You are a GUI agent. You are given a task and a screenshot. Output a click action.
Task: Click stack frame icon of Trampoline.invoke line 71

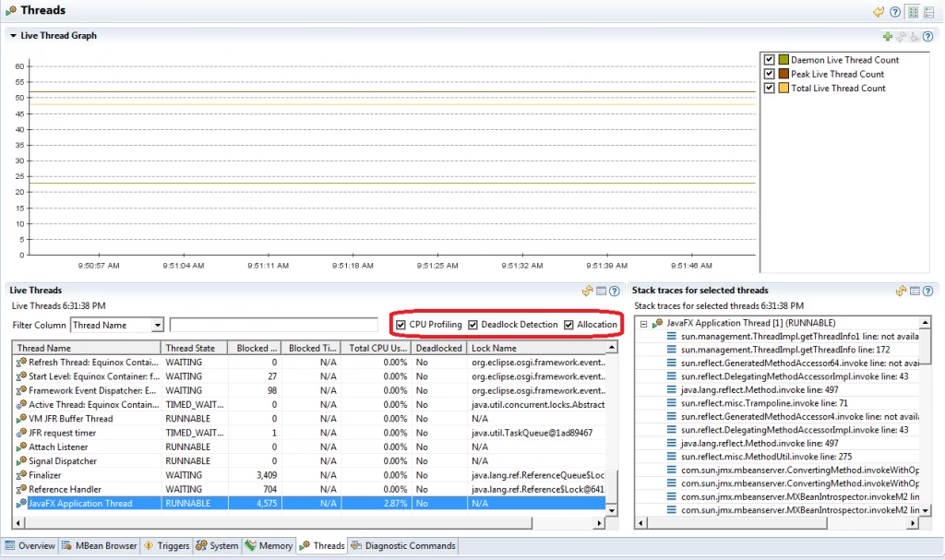pos(672,403)
